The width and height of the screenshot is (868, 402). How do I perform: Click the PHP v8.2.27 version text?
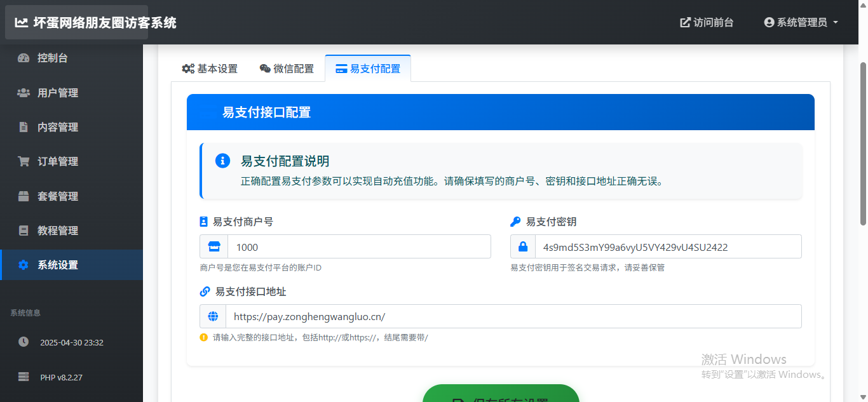(62, 377)
